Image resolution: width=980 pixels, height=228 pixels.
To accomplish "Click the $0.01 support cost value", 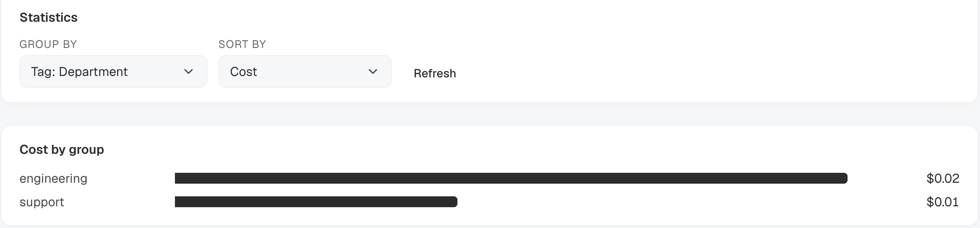I will (942, 202).
